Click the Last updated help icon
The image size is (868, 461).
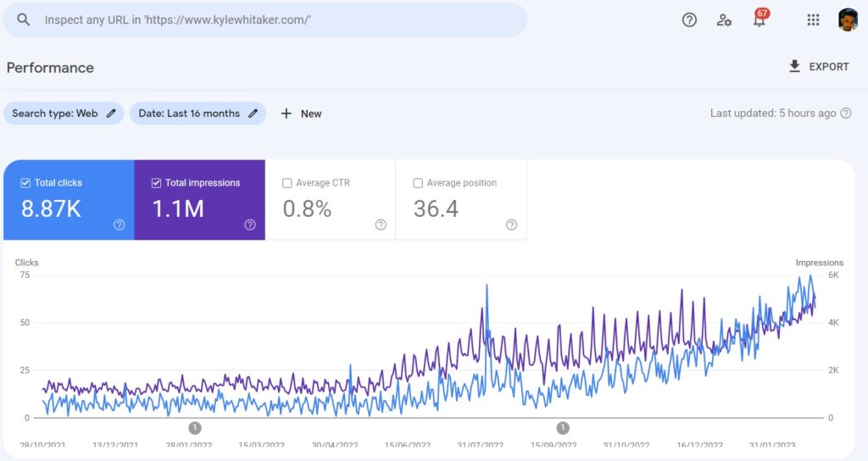[x=845, y=114]
